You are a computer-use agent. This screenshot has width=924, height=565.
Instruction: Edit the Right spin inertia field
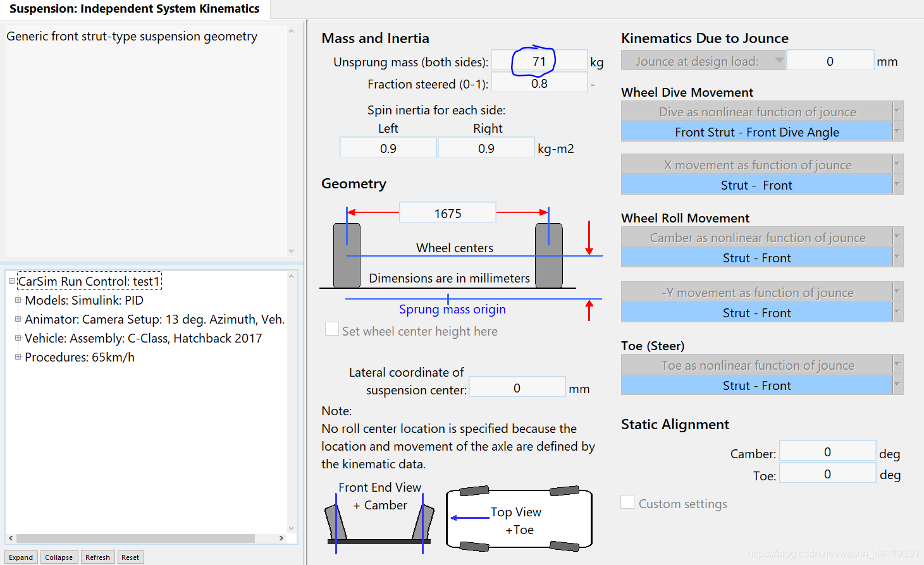tap(486, 148)
